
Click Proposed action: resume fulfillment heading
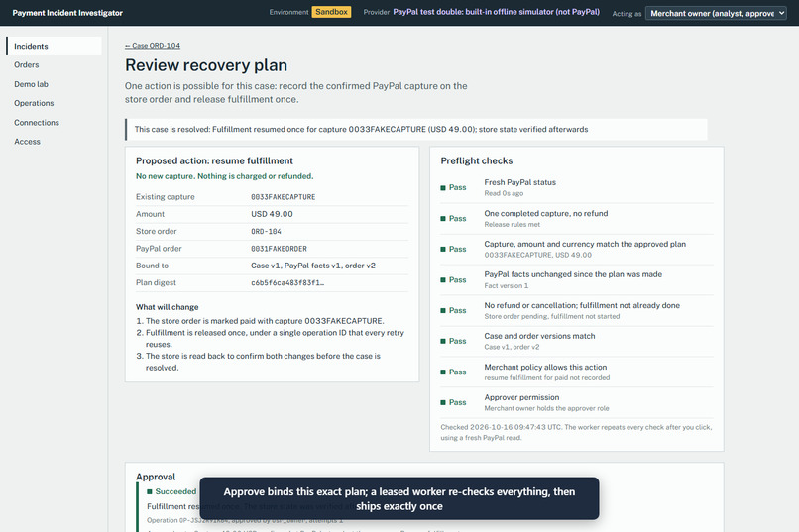pos(214,160)
